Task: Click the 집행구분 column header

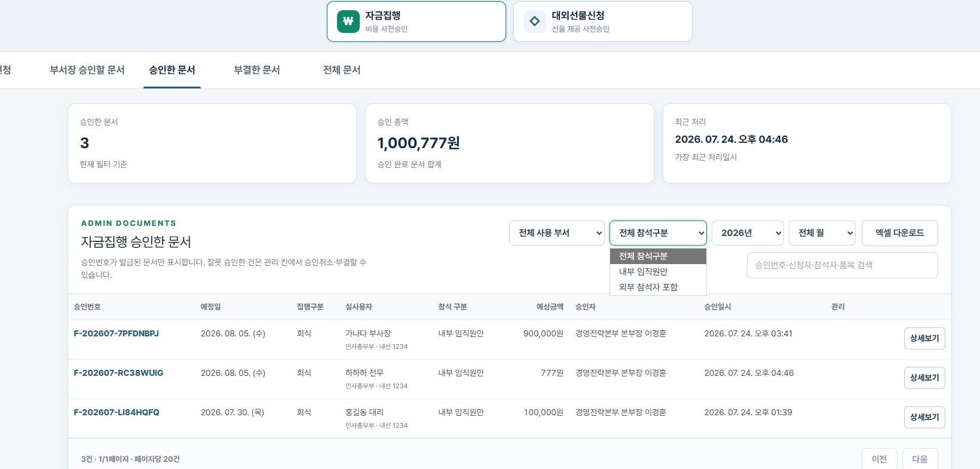Action: tap(310, 307)
